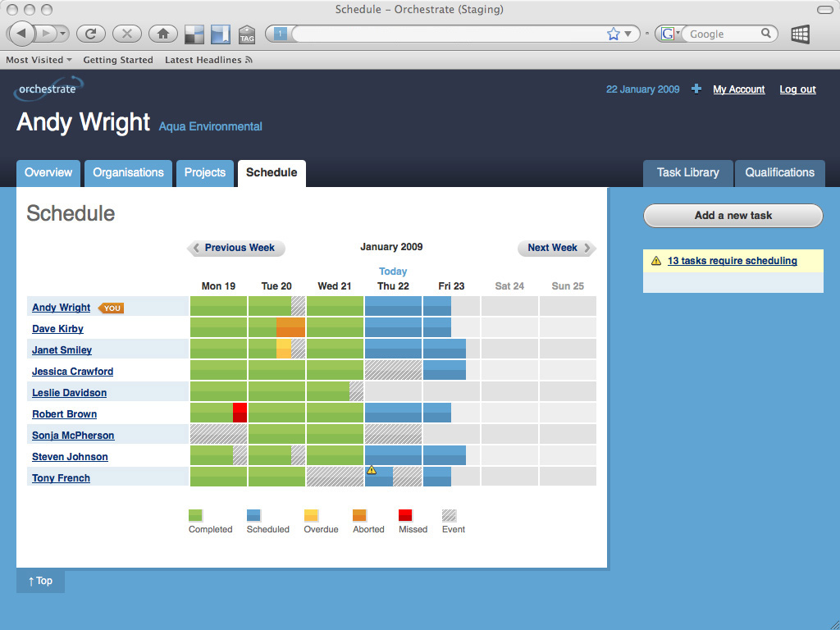Click the red Missed block for Robert Brown
840x630 pixels.
240,413
